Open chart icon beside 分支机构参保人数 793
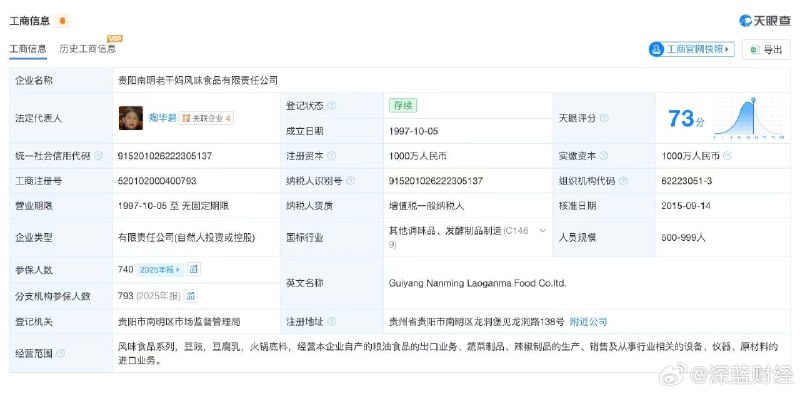 (x=190, y=296)
